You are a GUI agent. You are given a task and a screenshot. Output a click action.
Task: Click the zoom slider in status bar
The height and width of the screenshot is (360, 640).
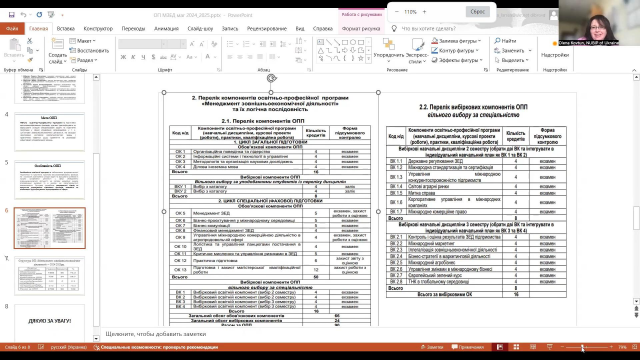tap(587, 347)
